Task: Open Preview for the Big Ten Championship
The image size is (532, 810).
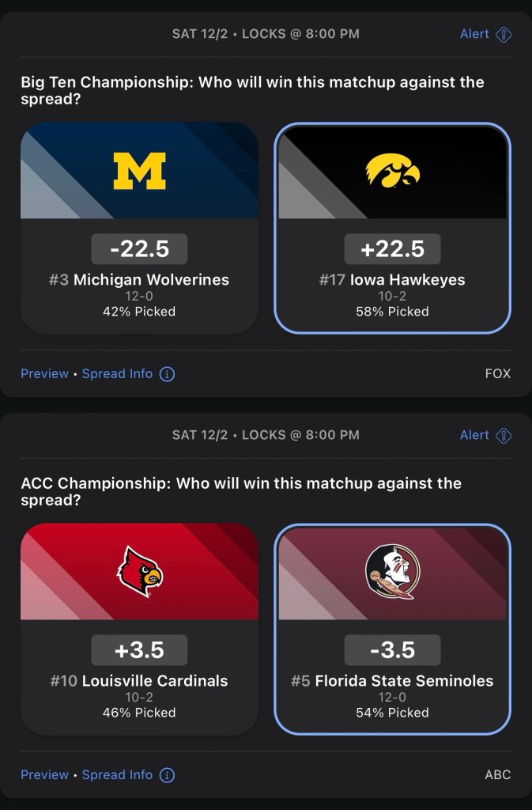Action: tap(44, 374)
